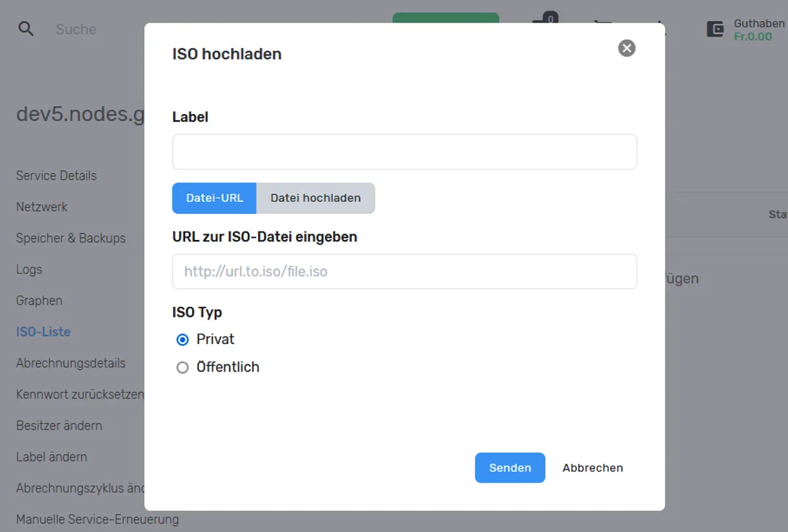The height and width of the screenshot is (532, 788).
Task: Switch to the Datei hochladen tab
Action: 316,198
